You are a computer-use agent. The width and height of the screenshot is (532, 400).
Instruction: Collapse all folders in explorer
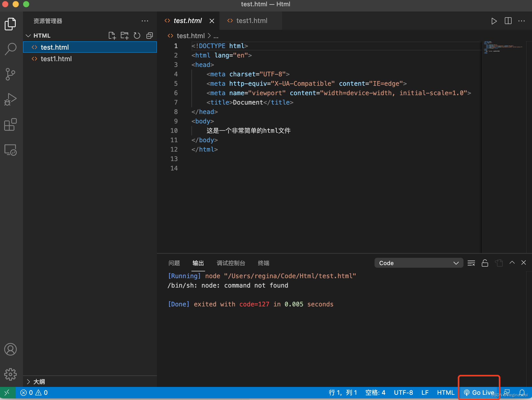150,36
